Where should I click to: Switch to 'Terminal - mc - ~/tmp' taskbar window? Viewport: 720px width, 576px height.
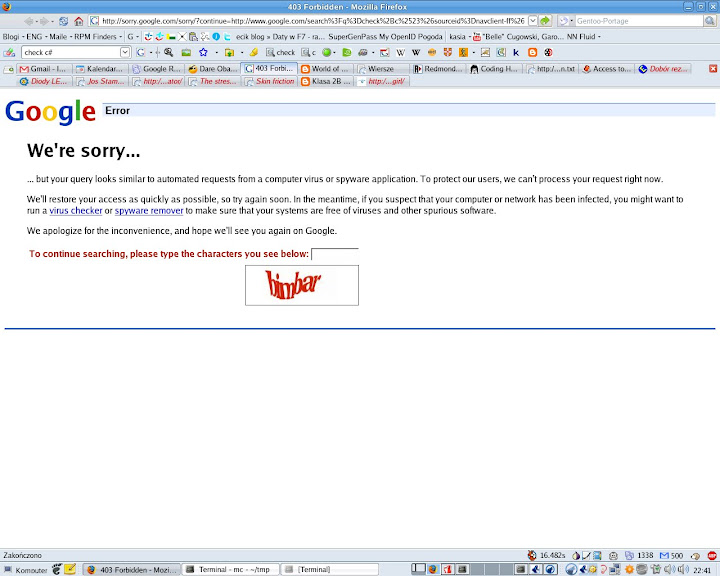tap(231, 570)
